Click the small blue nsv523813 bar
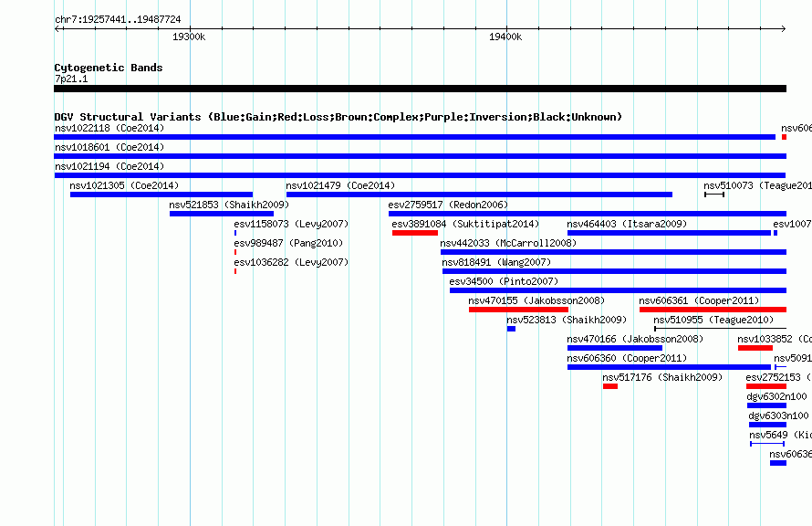 511,329
